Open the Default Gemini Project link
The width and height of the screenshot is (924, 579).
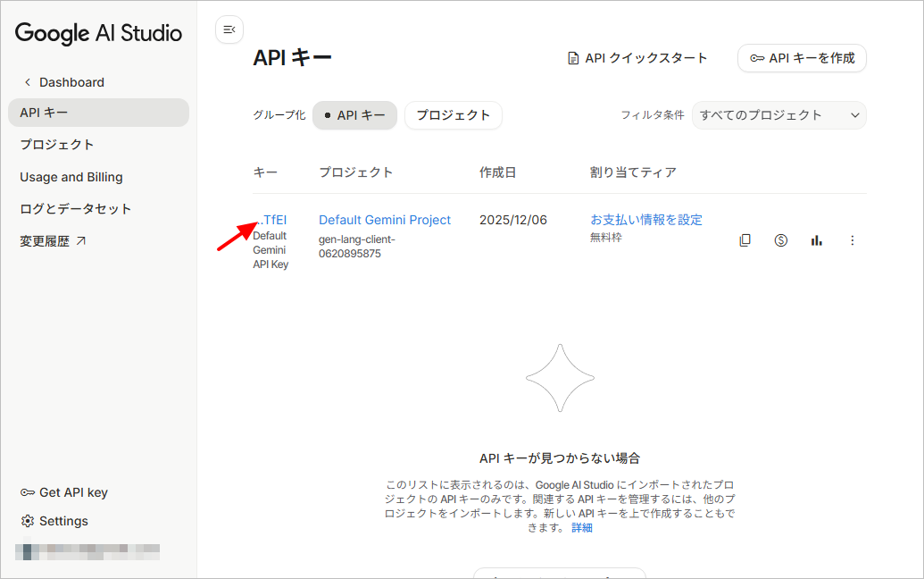[x=385, y=219]
